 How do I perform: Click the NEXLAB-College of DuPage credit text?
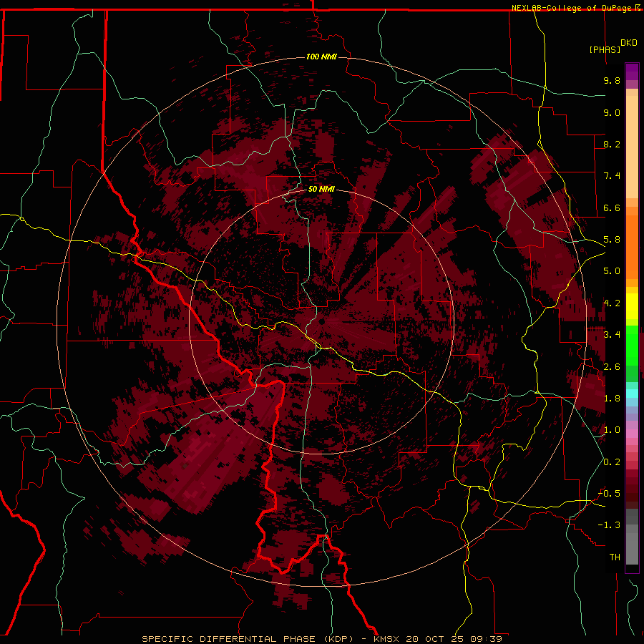[x=576, y=8]
